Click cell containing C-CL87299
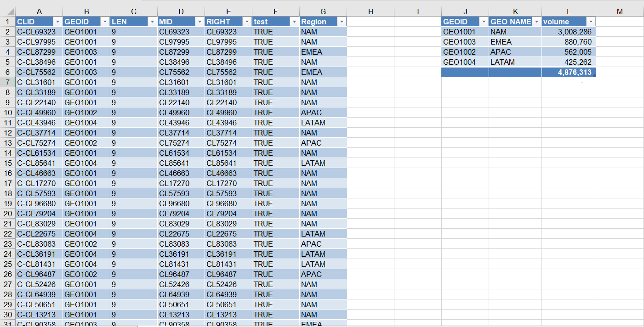 (x=39, y=52)
